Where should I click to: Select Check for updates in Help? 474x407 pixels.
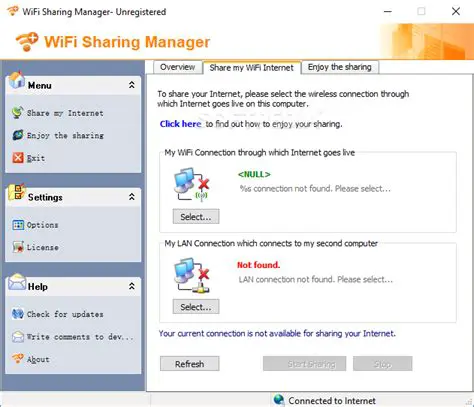coord(65,314)
